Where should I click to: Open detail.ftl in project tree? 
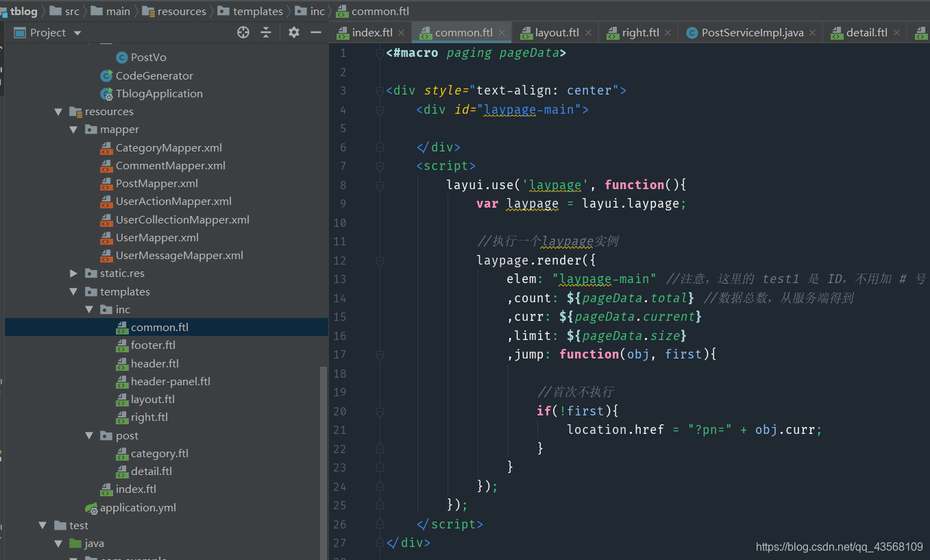pyautogui.click(x=144, y=471)
